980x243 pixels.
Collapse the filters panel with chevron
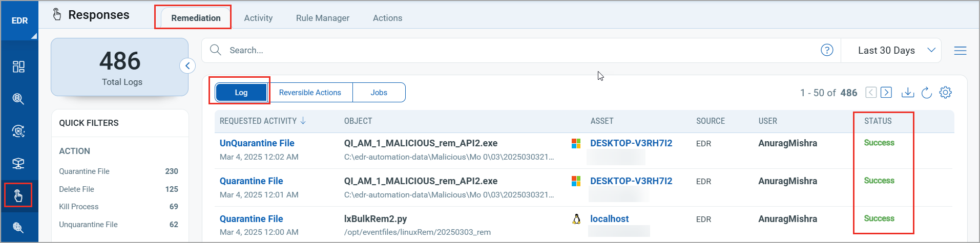click(187, 65)
